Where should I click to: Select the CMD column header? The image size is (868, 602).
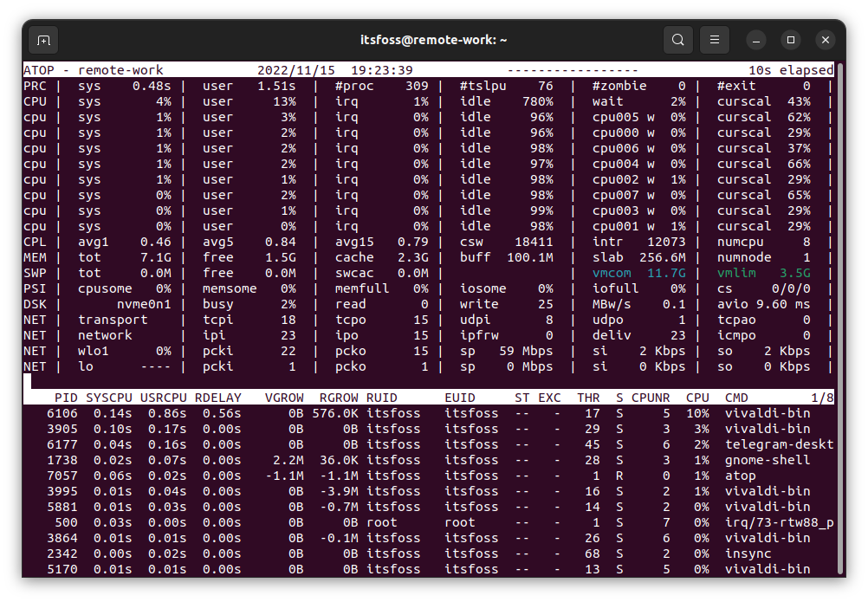pos(738,397)
